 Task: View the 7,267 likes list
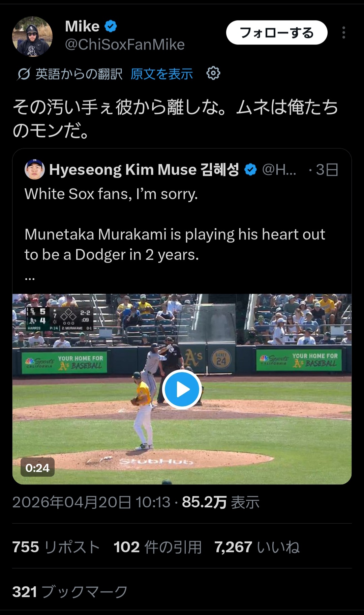pyautogui.click(x=257, y=547)
